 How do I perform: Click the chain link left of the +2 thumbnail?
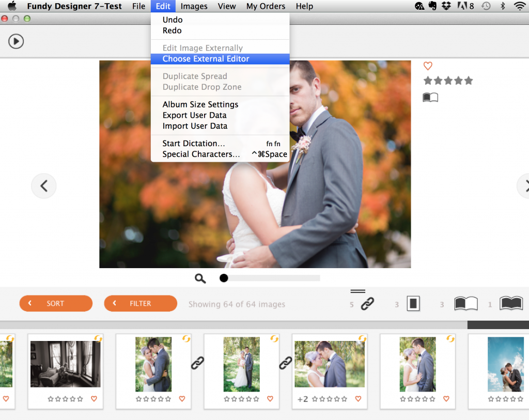coord(285,363)
